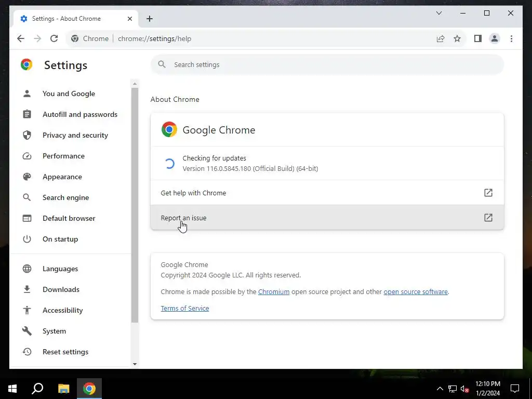
Task: Bookmark this page with the star icon
Action: pyautogui.click(x=457, y=38)
